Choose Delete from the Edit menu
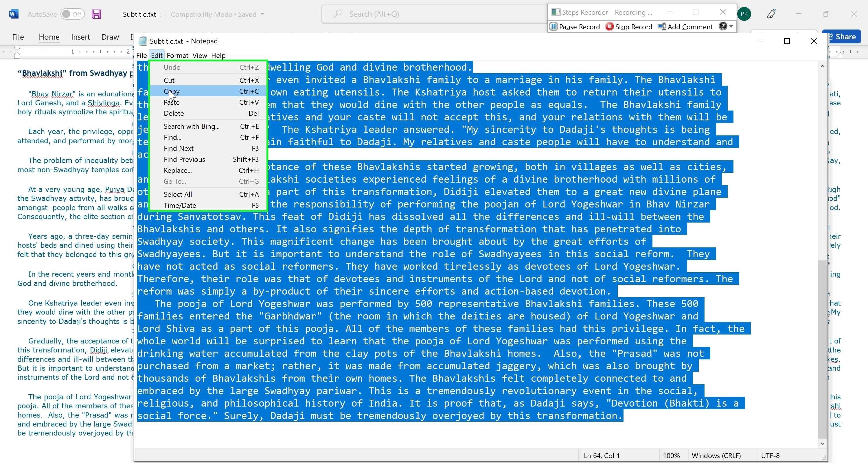Image resolution: width=868 pixels, height=463 pixels. pos(209,113)
